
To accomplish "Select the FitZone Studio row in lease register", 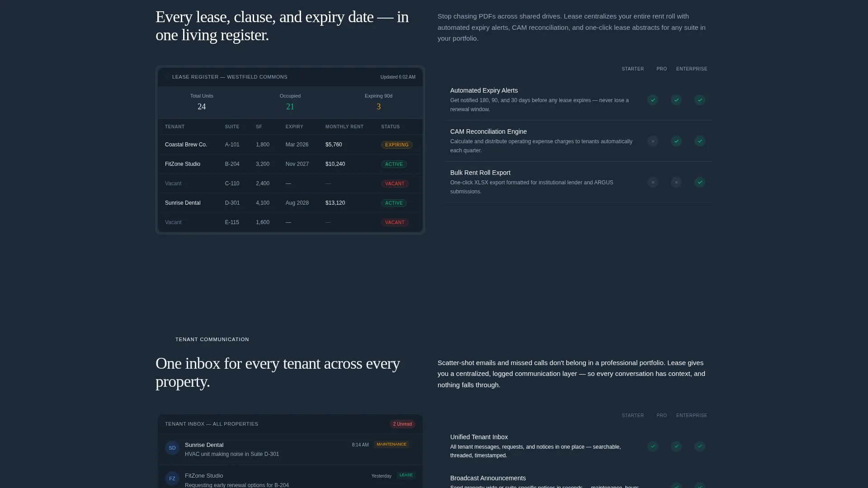I will [x=290, y=164].
